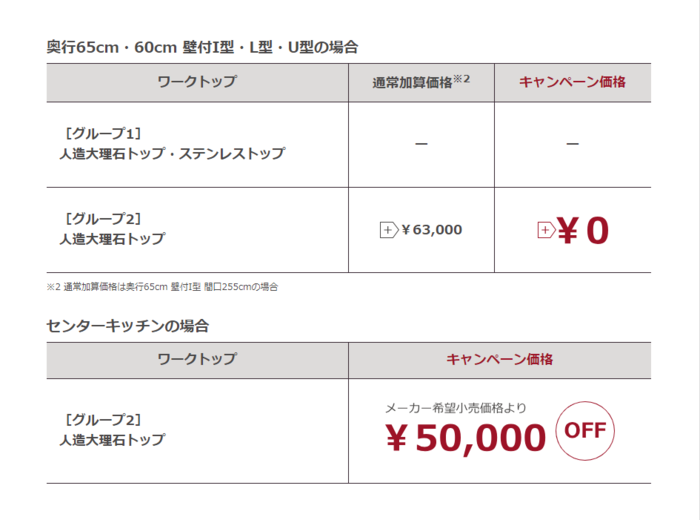
Task: Click the plus tag icon beside ¥63,000
Action: pos(389,230)
